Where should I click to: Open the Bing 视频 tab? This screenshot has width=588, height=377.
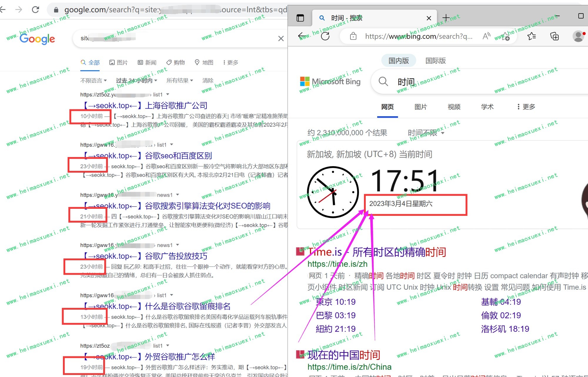(454, 107)
